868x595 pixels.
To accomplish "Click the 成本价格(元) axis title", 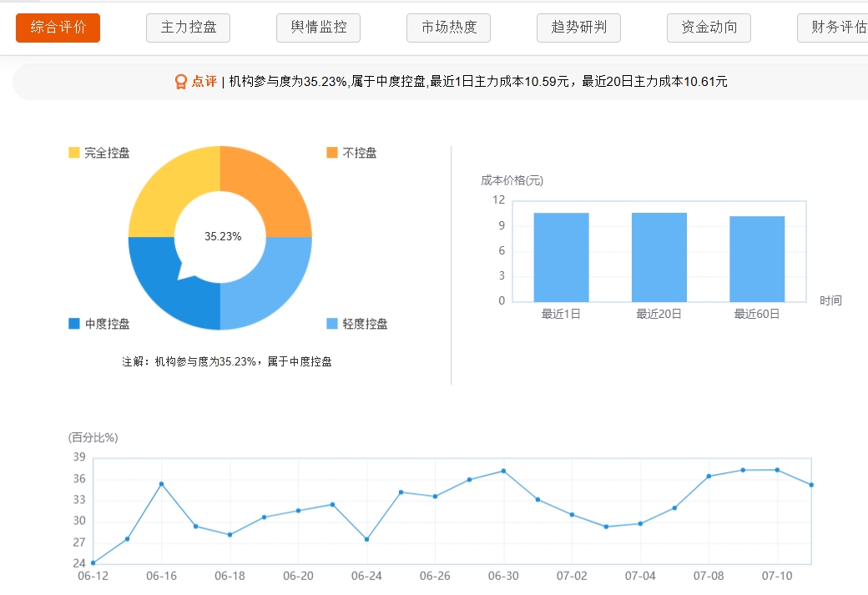I will 512,180.
